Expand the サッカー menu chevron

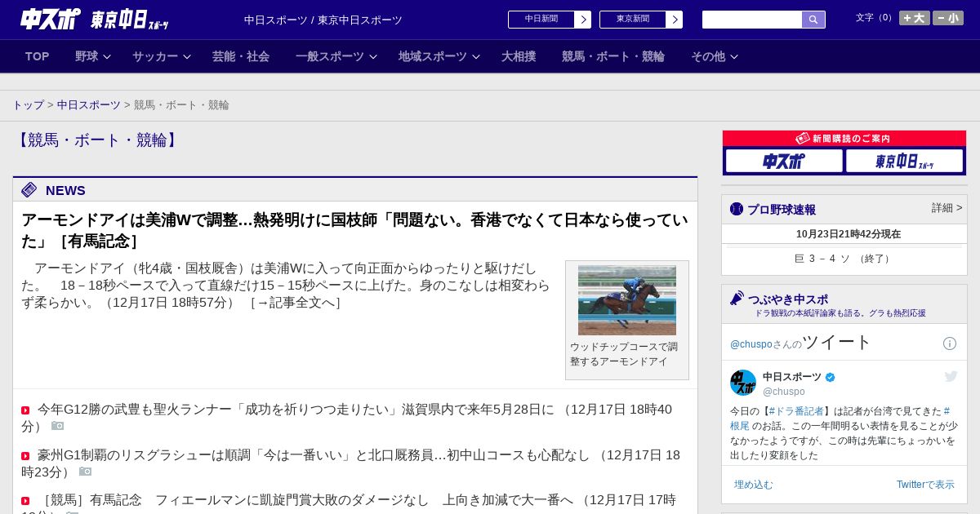click(x=187, y=56)
